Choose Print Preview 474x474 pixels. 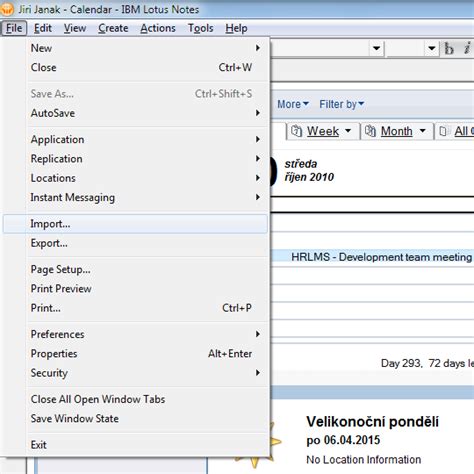click(x=135, y=289)
